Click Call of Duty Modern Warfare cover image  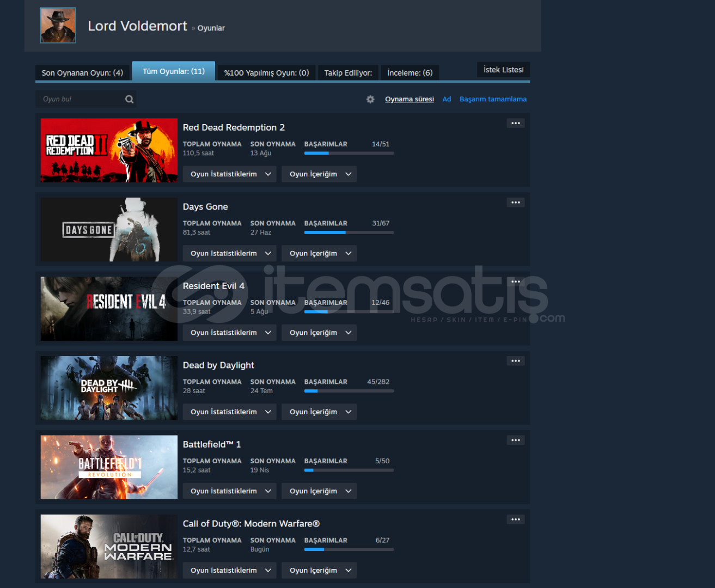tap(109, 547)
